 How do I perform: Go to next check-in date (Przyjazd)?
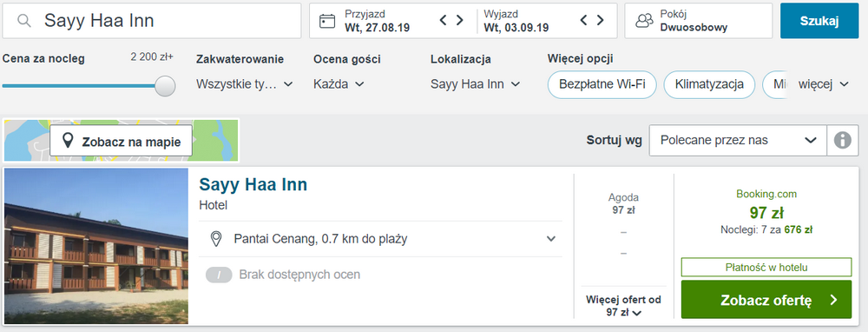(459, 21)
